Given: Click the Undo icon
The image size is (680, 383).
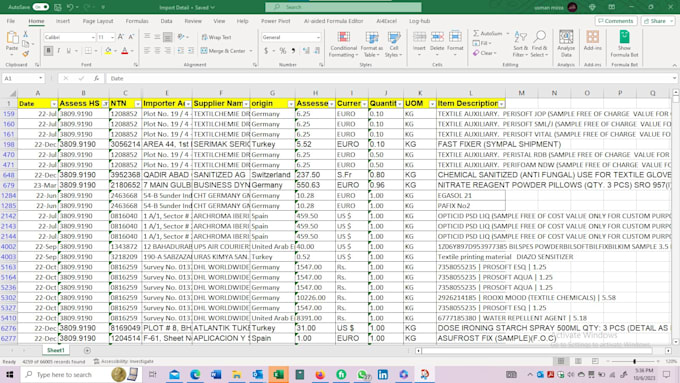Looking at the screenshot, I should click(70, 7).
